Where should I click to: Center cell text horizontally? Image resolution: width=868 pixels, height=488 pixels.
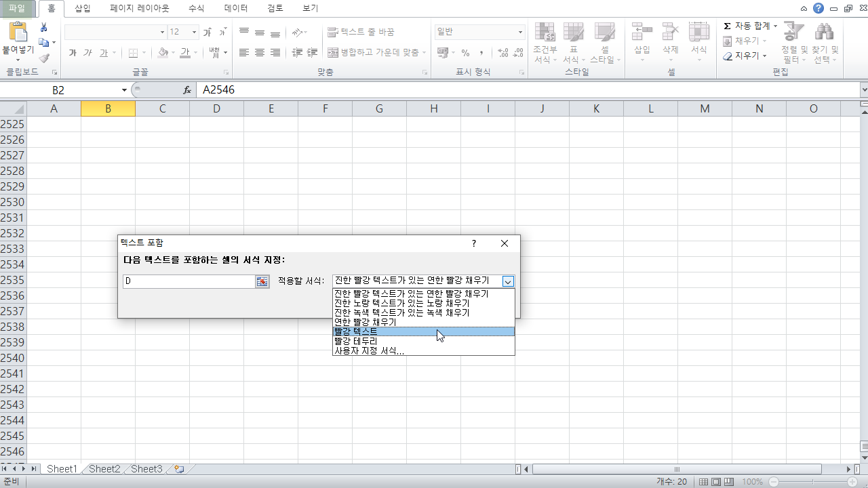pos(260,53)
